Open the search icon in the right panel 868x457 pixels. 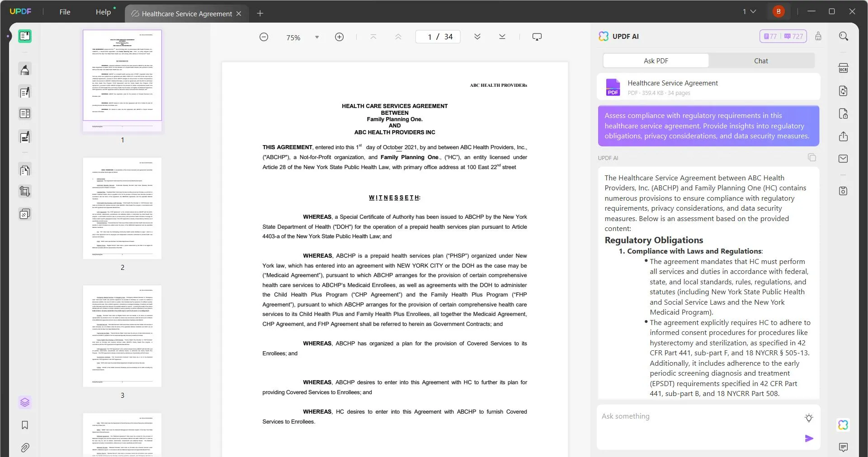tap(844, 36)
